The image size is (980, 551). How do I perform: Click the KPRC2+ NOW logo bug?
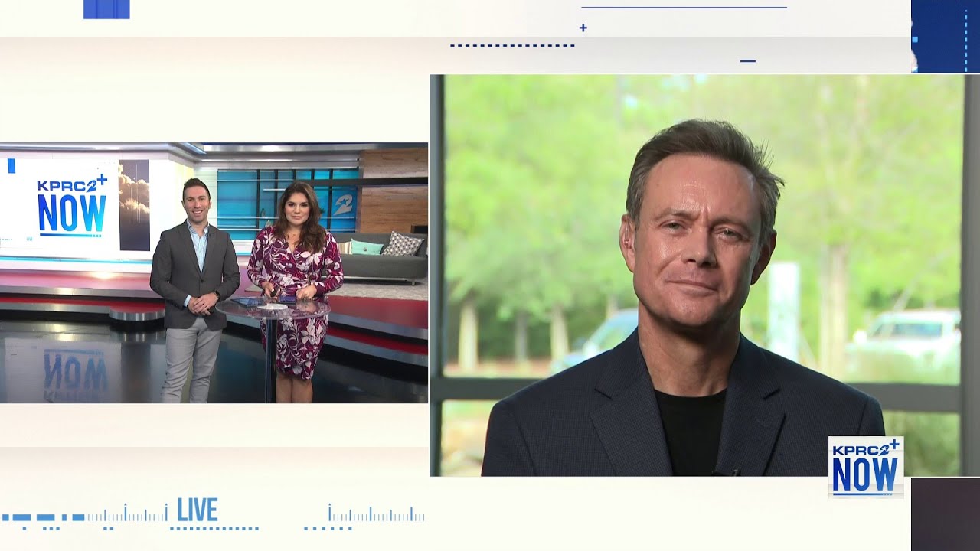click(x=866, y=467)
